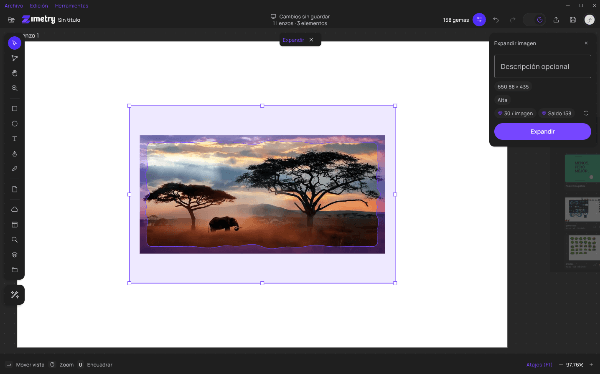Viewport: 600px width, 374px height.
Task: Click the zoom out minus in the status bar
Action: click(x=561, y=365)
